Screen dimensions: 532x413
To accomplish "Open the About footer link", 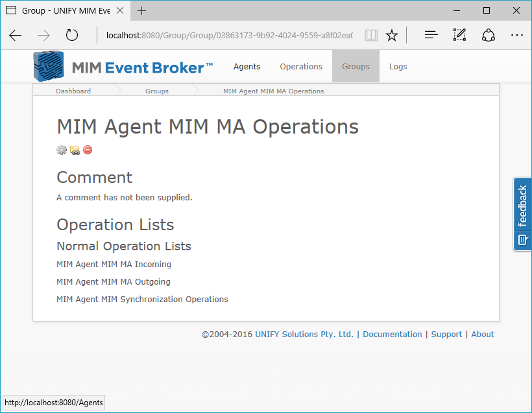I will [483, 335].
